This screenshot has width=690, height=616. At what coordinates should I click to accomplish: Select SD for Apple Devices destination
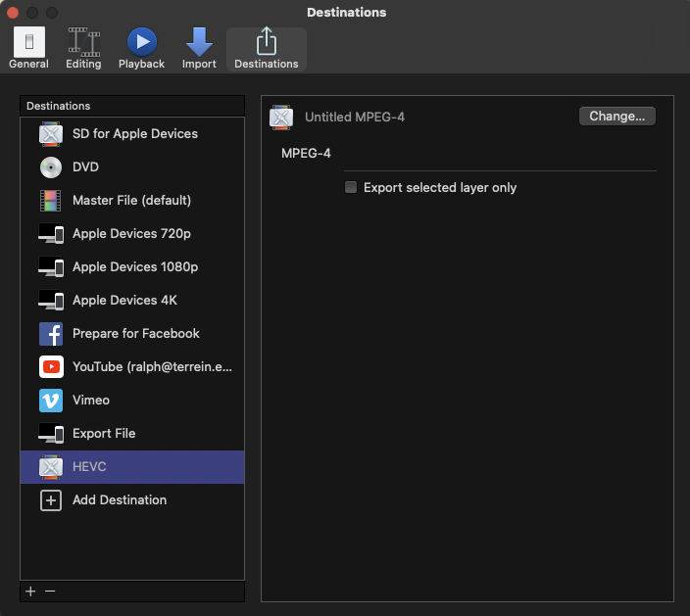click(x=134, y=134)
